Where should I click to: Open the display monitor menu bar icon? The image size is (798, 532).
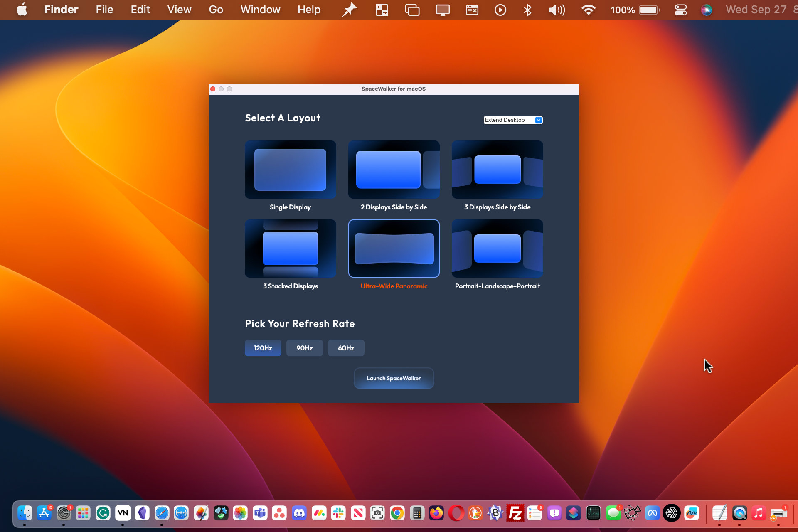(443, 10)
